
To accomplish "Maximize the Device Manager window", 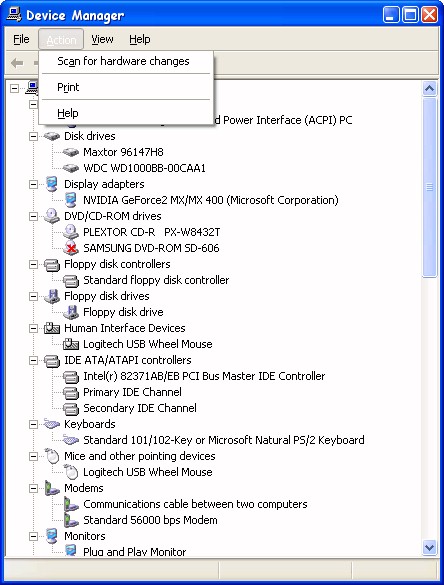I will (x=410, y=15).
